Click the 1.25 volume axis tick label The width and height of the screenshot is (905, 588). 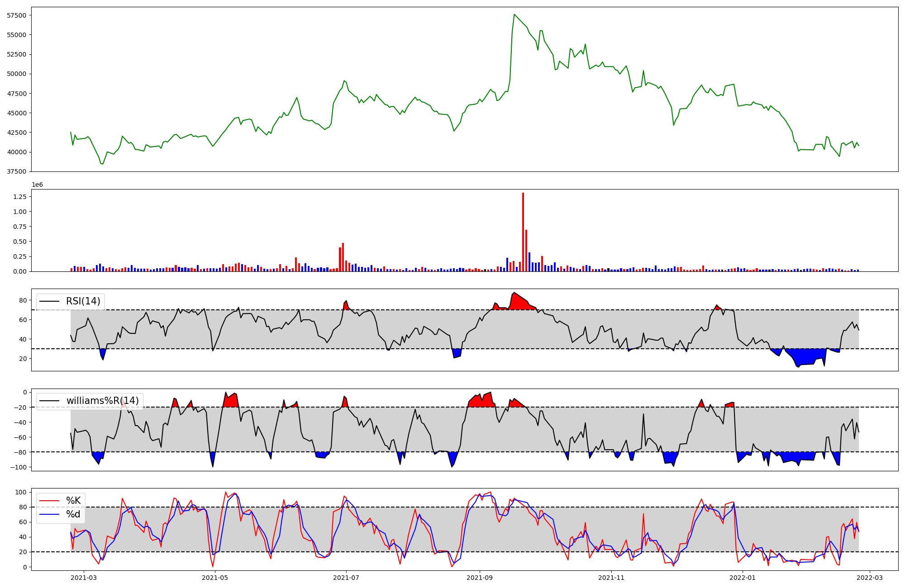tap(20, 197)
